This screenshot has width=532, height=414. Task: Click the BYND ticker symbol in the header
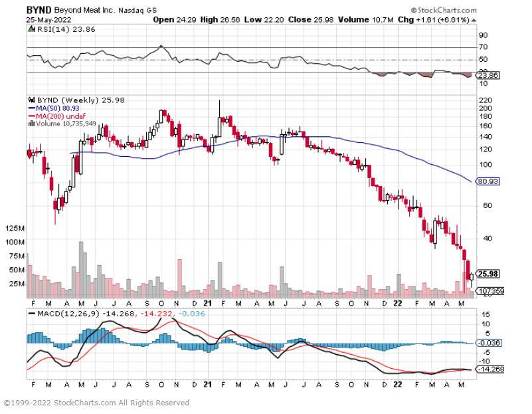coord(39,10)
